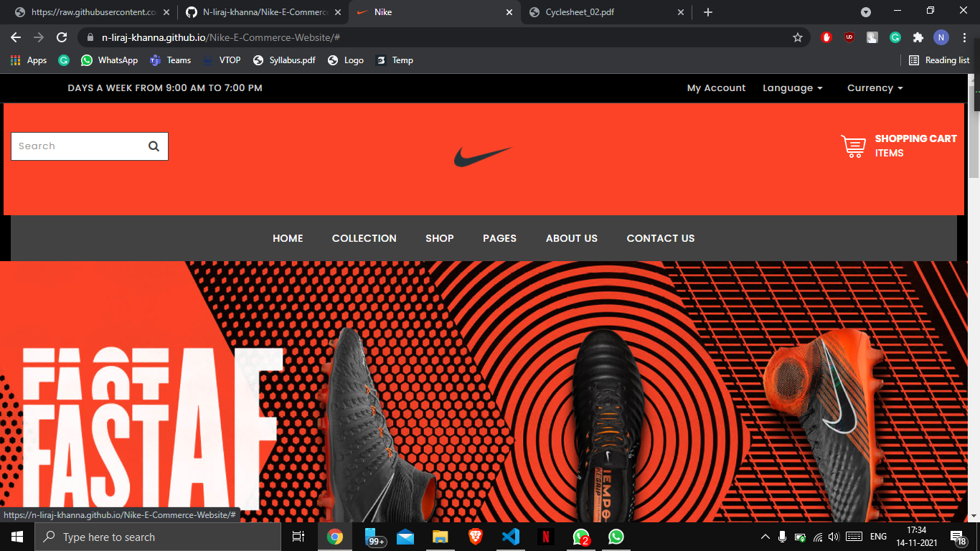The height and width of the screenshot is (551, 980).
Task: Click the taskbar search box
Action: click(x=158, y=537)
